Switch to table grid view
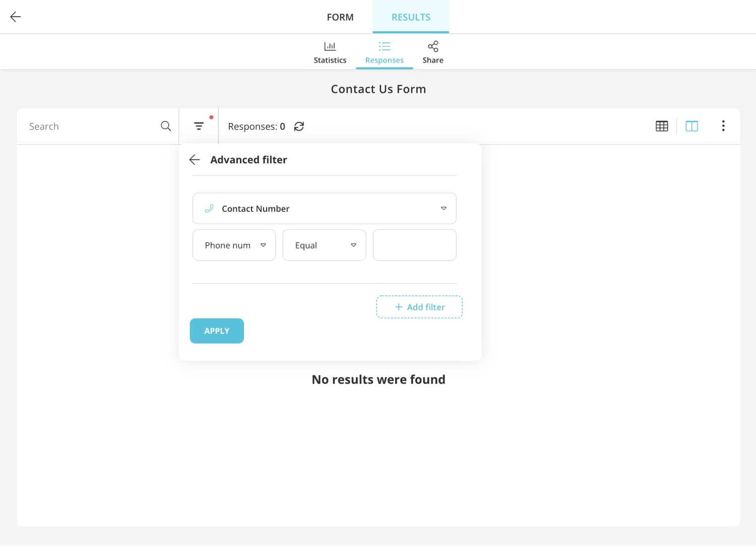This screenshot has width=756, height=546. coord(661,126)
